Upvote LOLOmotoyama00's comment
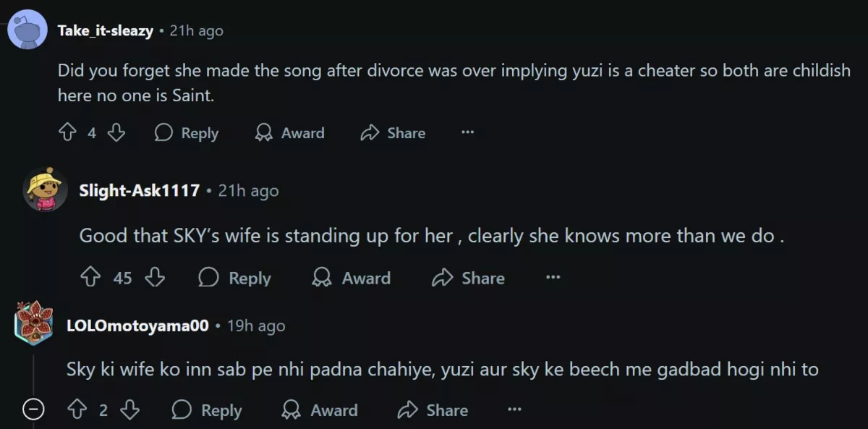Image resolution: width=868 pixels, height=429 pixels. click(77, 411)
